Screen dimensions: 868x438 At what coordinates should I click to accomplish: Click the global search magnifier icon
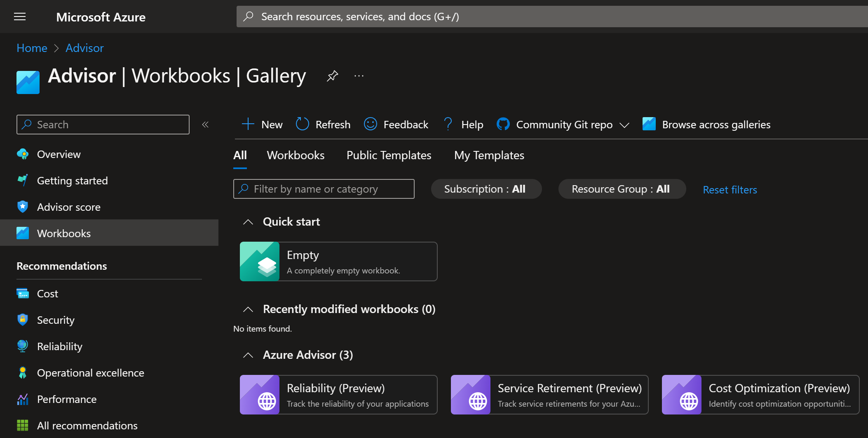(x=248, y=16)
